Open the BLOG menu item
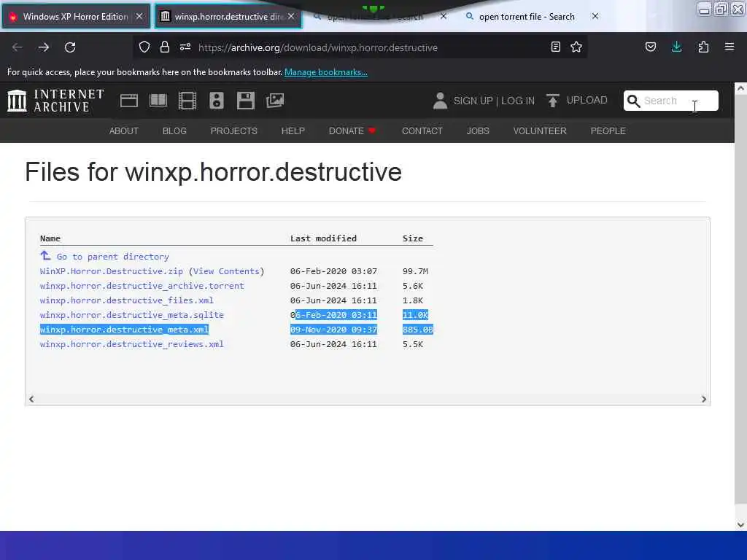 [174, 131]
